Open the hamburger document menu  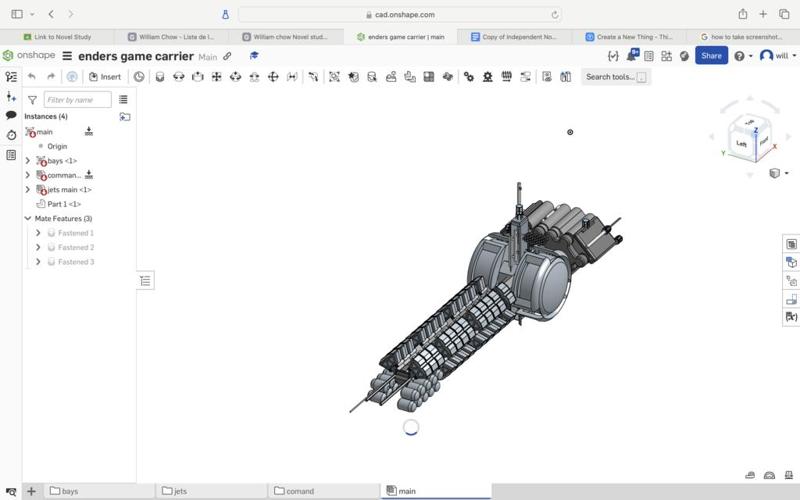pyautogui.click(x=67, y=56)
